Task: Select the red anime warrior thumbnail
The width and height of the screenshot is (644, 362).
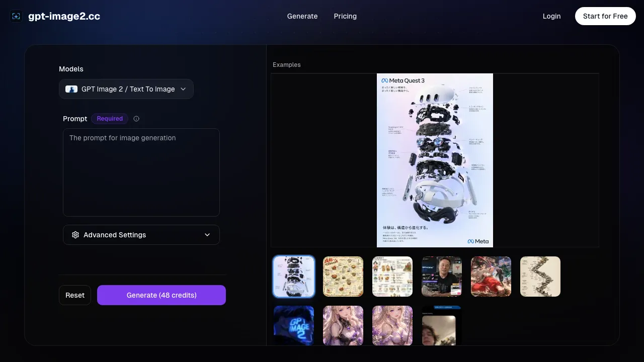Action: (x=491, y=277)
